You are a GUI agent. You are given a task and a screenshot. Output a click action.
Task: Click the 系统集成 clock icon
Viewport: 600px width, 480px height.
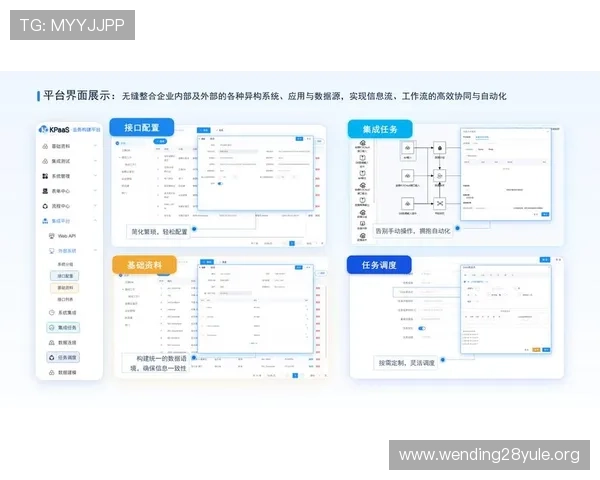click(52, 312)
